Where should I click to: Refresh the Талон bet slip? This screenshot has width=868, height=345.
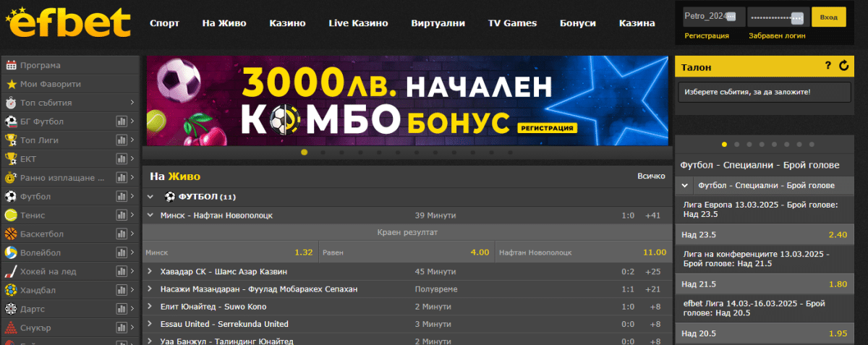tap(843, 67)
